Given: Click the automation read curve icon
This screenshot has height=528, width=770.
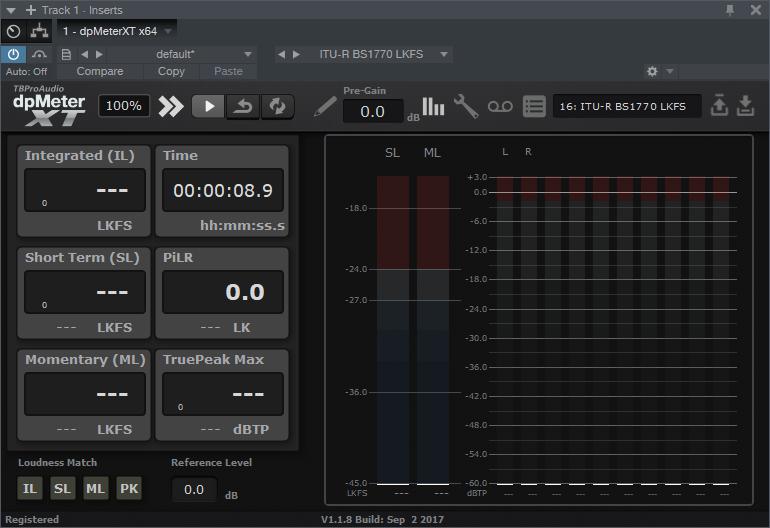Looking at the screenshot, I should tap(39, 54).
